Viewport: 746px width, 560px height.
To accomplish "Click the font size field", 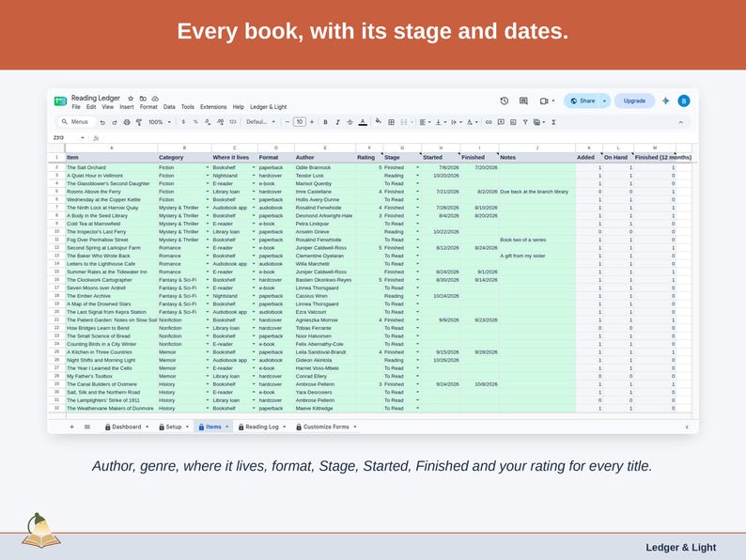I will (300, 122).
